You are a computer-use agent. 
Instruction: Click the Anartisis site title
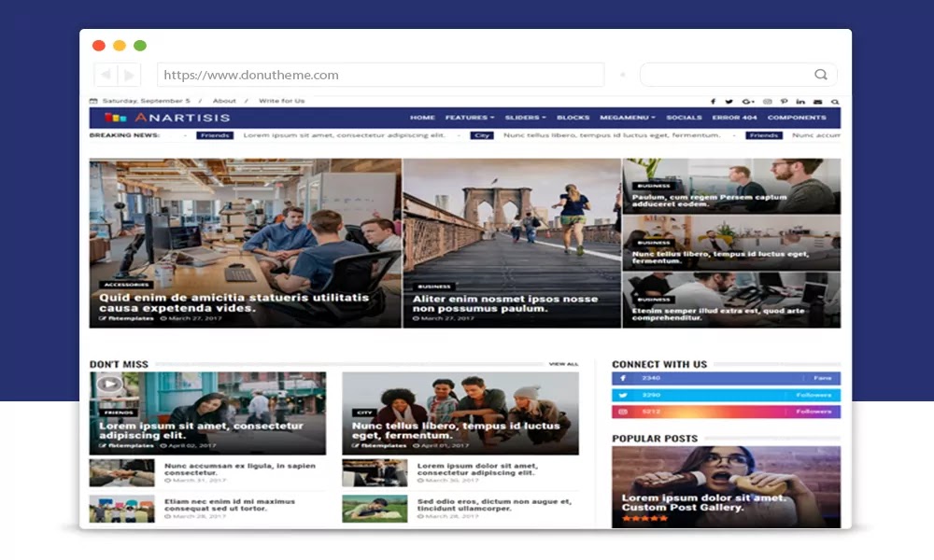point(182,118)
